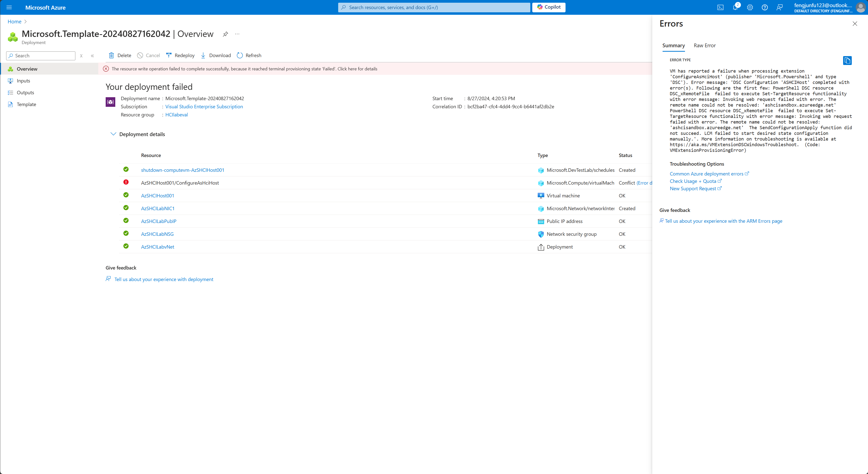Switch to the Summary tab
The width and height of the screenshot is (868, 474).
click(674, 46)
